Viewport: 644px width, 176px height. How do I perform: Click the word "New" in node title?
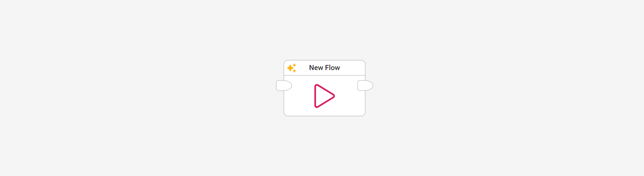(316, 68)
